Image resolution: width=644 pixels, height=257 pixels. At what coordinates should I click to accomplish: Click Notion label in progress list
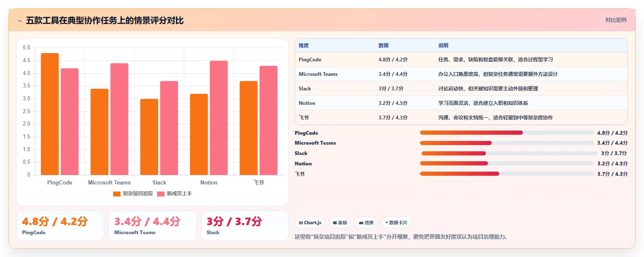(x=303, y=164)
